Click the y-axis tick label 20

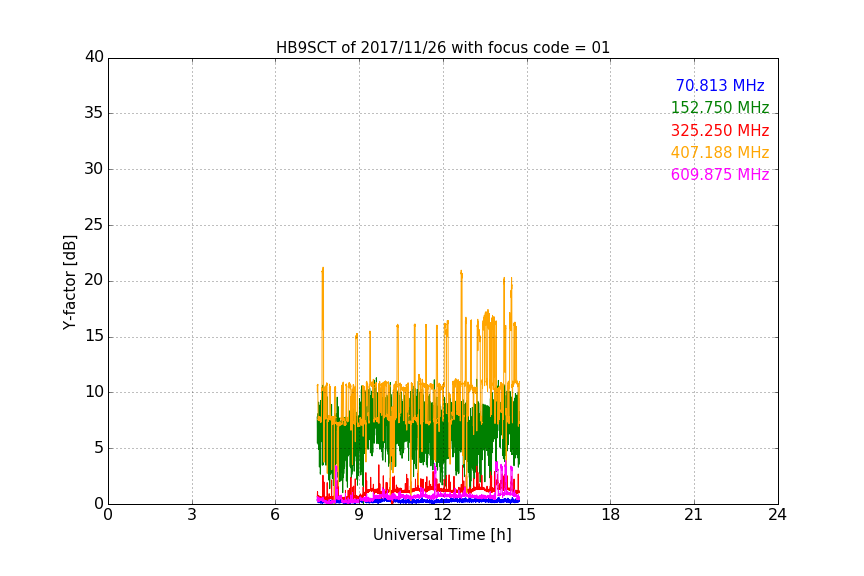[x=94, y=281]
